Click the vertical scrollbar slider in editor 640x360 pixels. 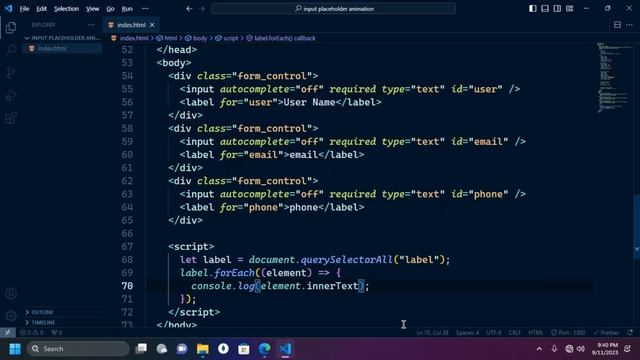click(637, 227)
